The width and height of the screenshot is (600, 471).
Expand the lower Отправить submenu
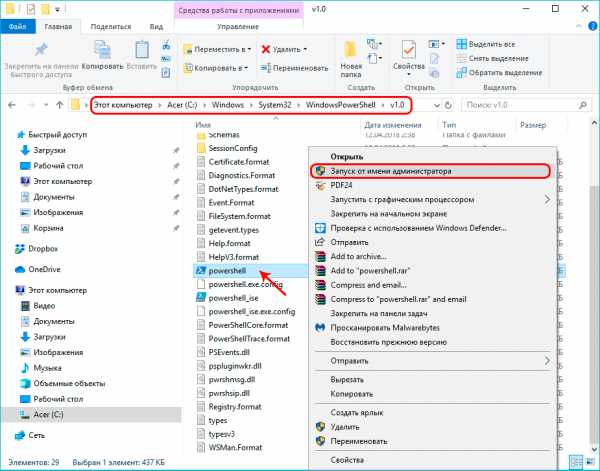point(547,361)
